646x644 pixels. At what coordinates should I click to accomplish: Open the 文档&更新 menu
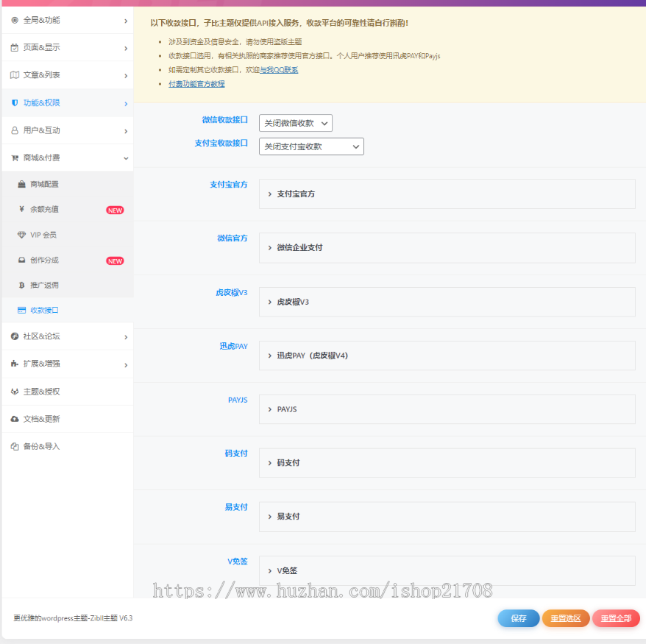pos(68,419)
